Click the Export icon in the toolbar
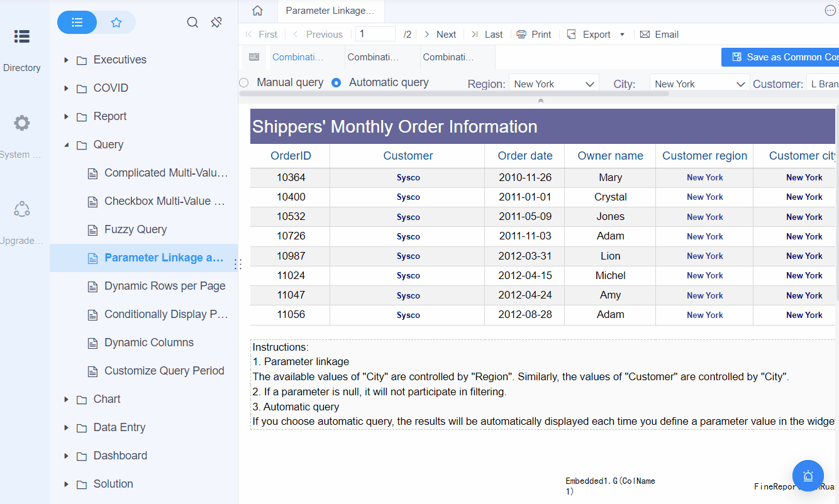Viewport: 839px width, 504px height. (x=572, y=34)
